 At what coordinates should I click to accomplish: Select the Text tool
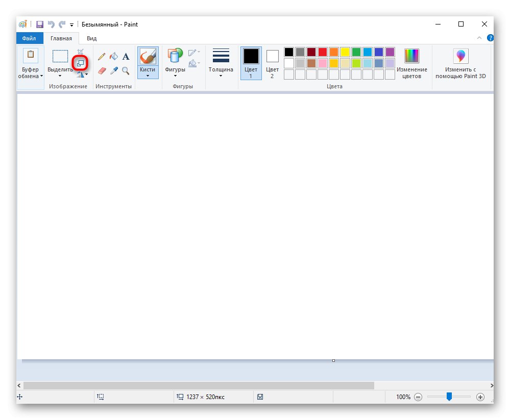[126, 57]
